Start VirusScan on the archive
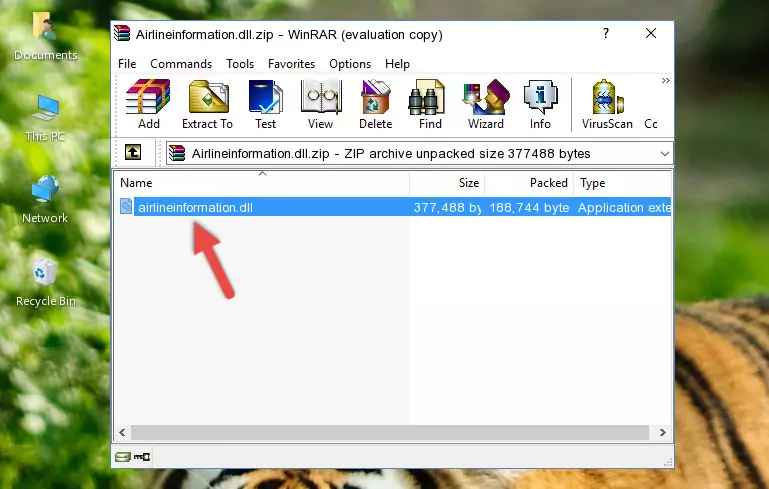This screenshot has height=489, width=769. tap(607, 104)
